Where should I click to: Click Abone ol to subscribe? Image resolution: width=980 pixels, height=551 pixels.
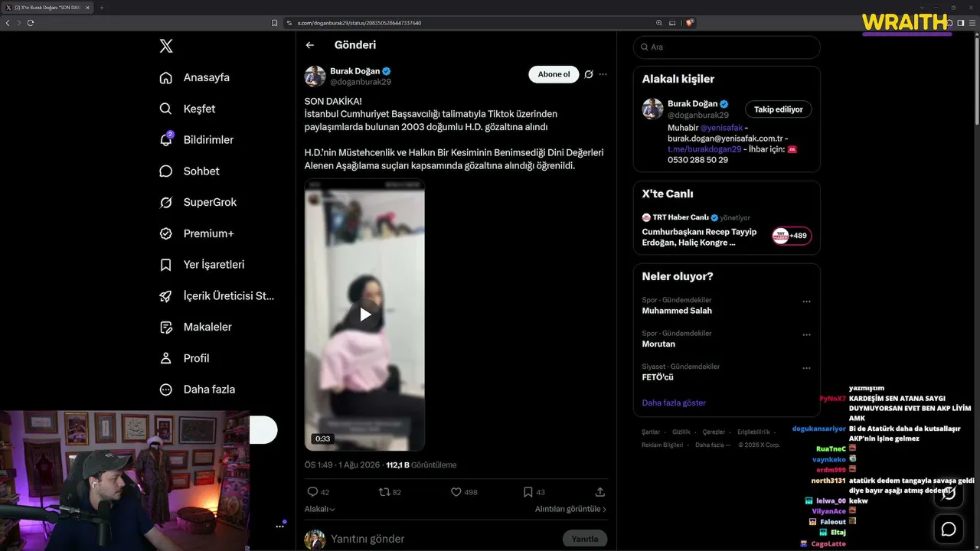pyautogui.click(x=554, y=74)
